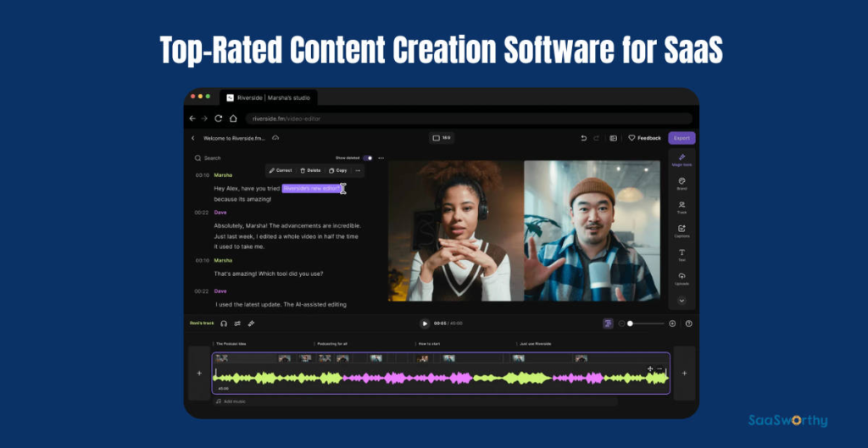Open the Track tool in sidebar

[x=682, y=207]
